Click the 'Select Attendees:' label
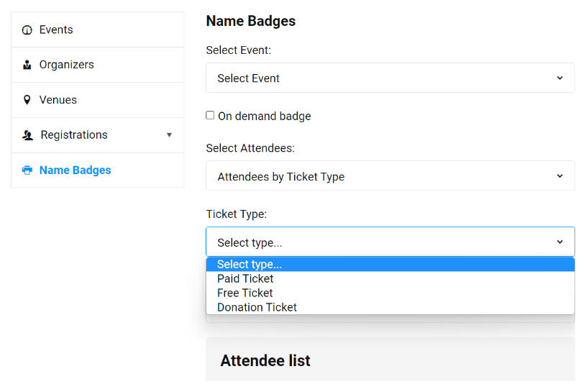The image size is (586, 392). [x=250, y=148]
